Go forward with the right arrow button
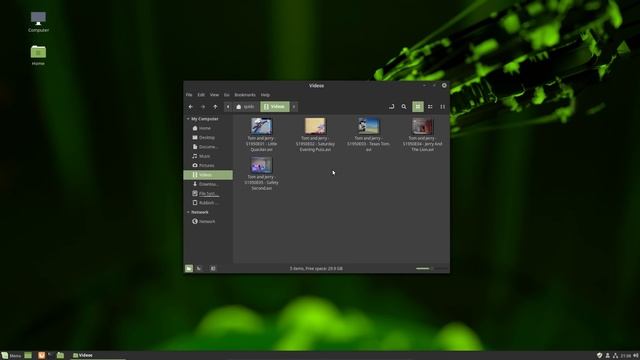 pyautogui.click(x=203, y=107)
